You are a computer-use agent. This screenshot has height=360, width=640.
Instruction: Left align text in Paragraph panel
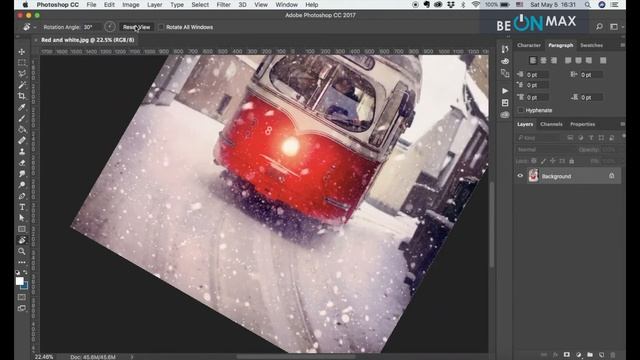pos(533,60)
